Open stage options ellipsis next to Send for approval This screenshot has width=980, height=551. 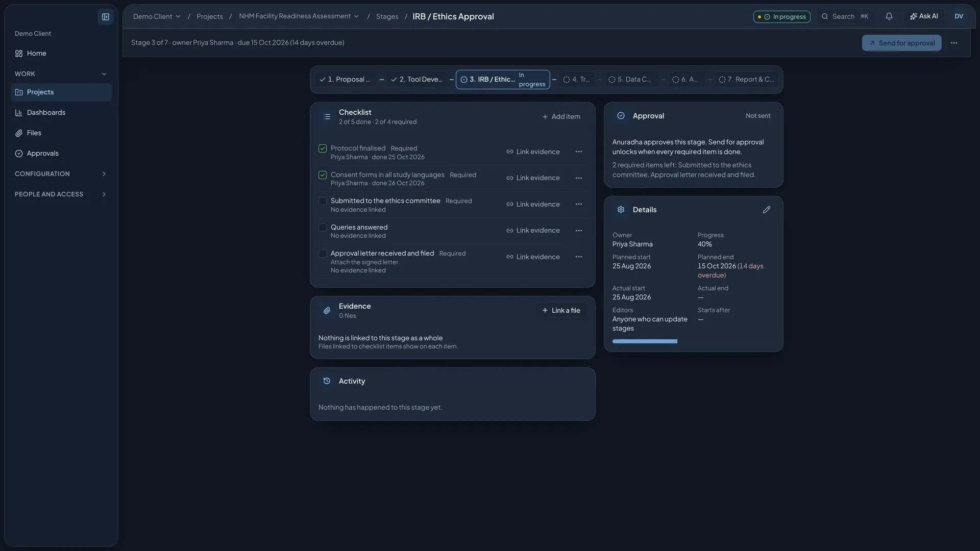tap(953, 43)
